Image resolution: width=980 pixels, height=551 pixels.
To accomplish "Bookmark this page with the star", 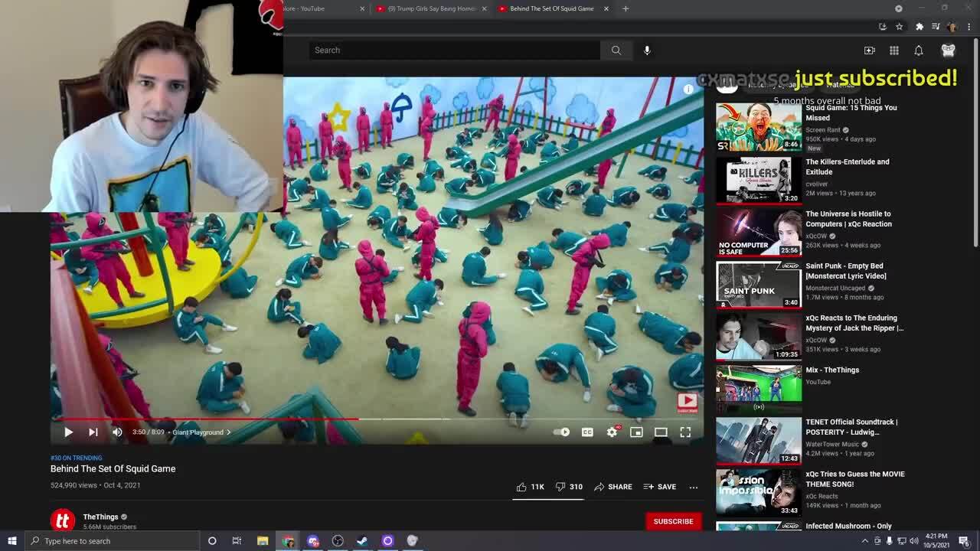I will pyautogui.click(x=900, y=27).
